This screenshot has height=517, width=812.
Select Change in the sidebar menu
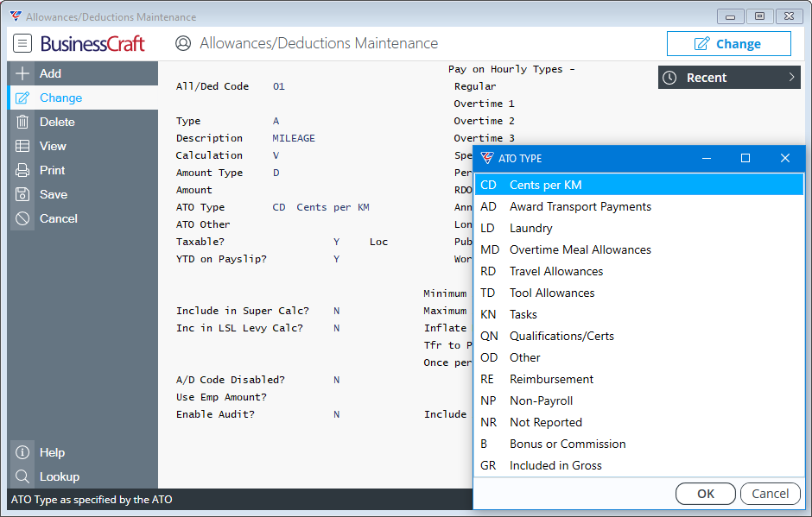pos(83,98)
